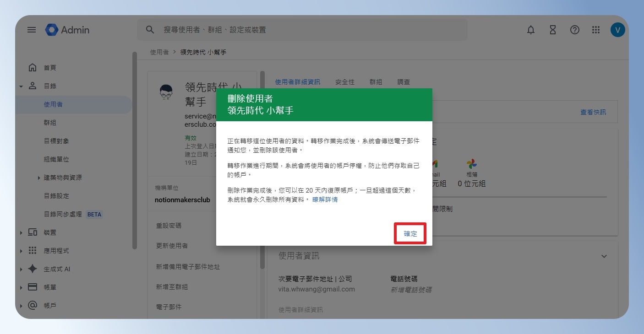Expand the 帳單 section arrow
644x334 pixels.
(21, 287)
